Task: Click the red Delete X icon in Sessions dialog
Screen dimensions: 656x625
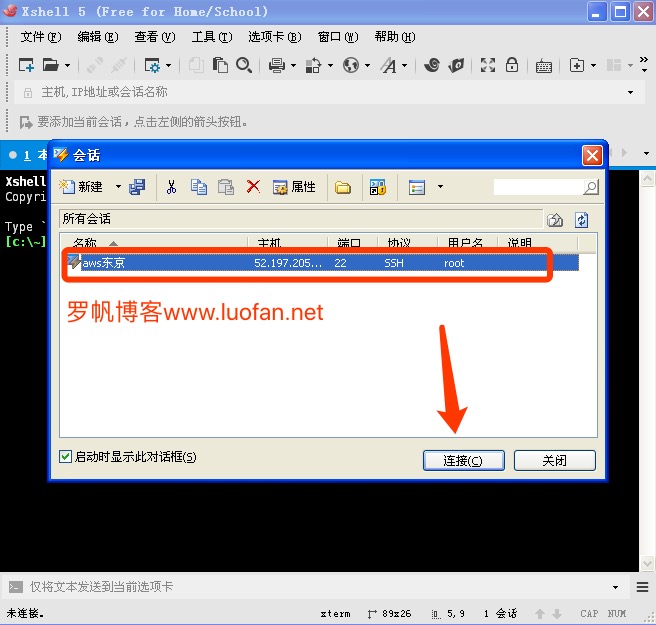Action: pos(253,186)
